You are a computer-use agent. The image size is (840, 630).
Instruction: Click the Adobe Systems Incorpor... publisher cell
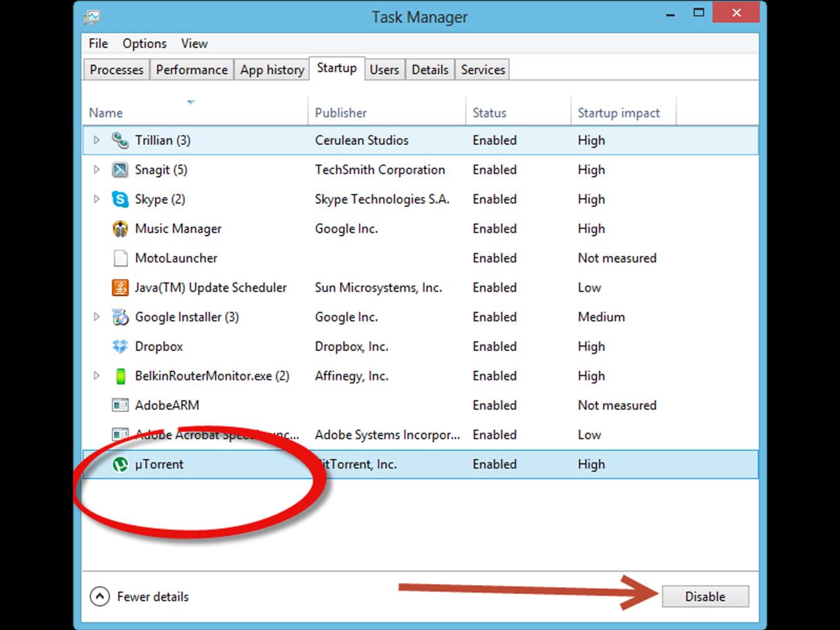[x=387, y=434]
